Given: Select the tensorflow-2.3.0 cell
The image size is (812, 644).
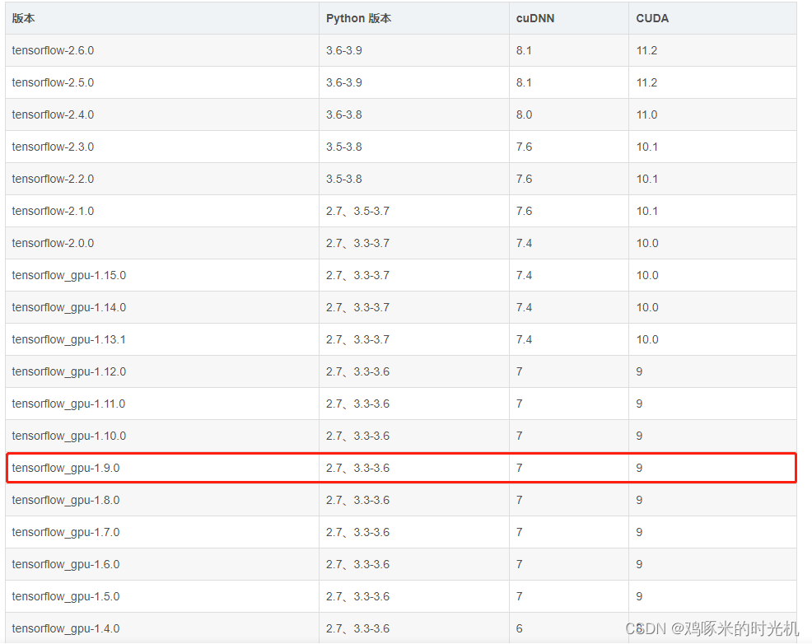Looking at the screenshot, I should (x=162, y=147).
